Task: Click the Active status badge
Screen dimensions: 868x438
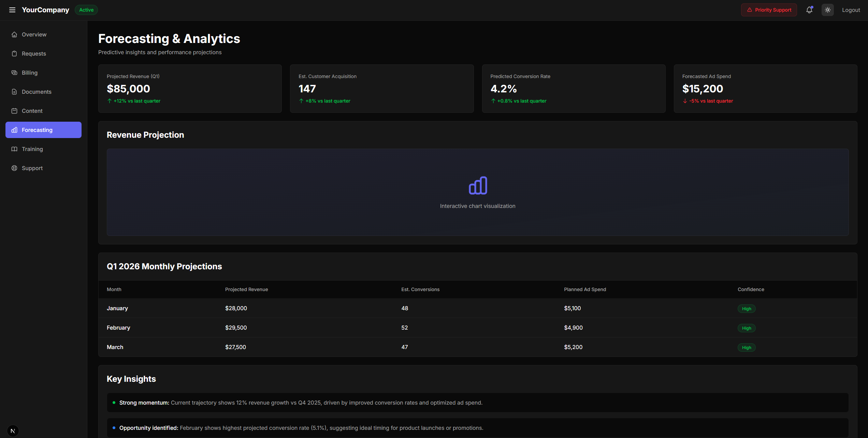Action: point(86,10)
